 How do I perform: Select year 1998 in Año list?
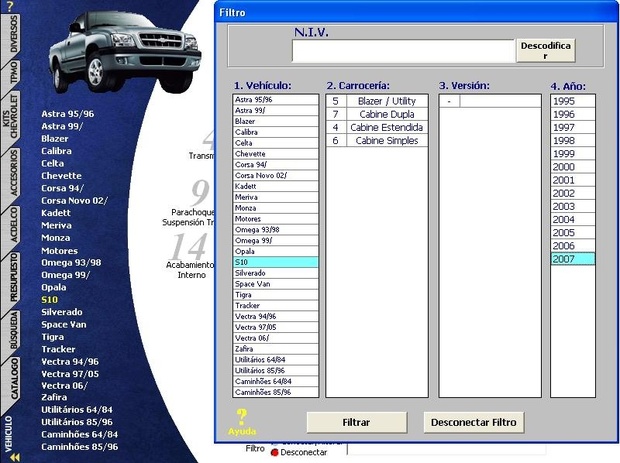(x=573, y=140)
